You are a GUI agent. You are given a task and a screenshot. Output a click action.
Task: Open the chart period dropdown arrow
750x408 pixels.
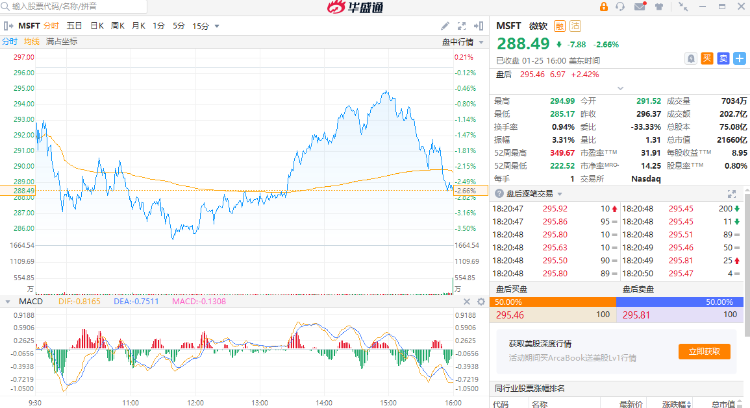click(217, 26)
